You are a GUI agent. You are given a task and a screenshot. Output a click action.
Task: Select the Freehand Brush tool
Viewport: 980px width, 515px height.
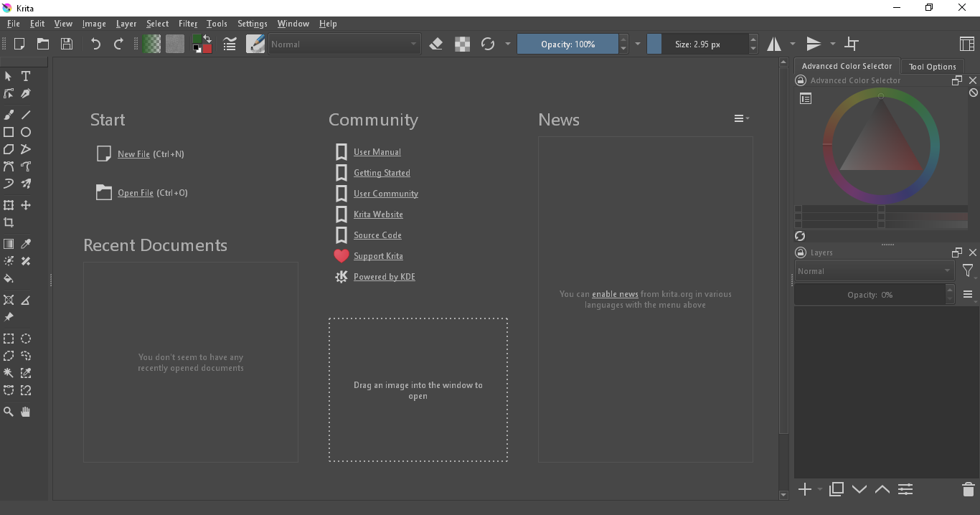coord(9,115)
